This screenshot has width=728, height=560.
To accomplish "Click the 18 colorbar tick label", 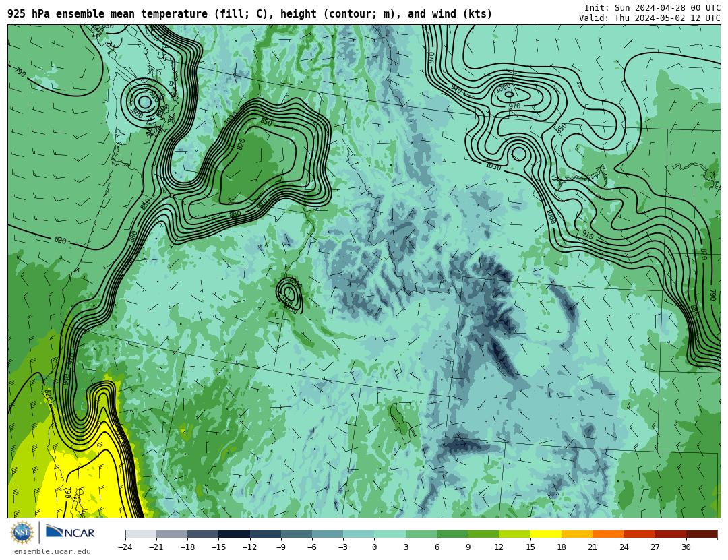I will click(562, 547).
